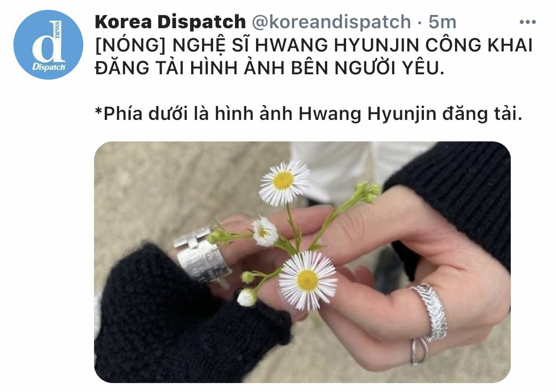Click the lower large daisy with yellow center
The width and height of the screenshot is (556, 392).
(x=308, y=280)
